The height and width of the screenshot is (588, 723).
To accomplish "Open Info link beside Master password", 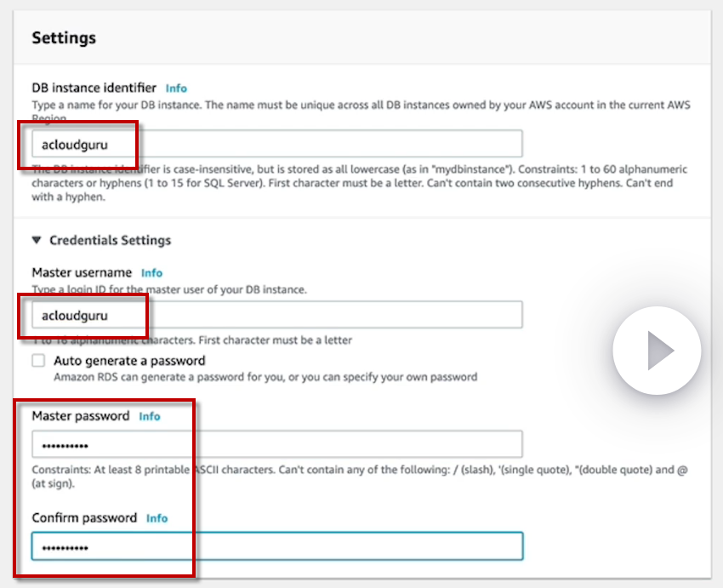I will (x=150, y=417).
